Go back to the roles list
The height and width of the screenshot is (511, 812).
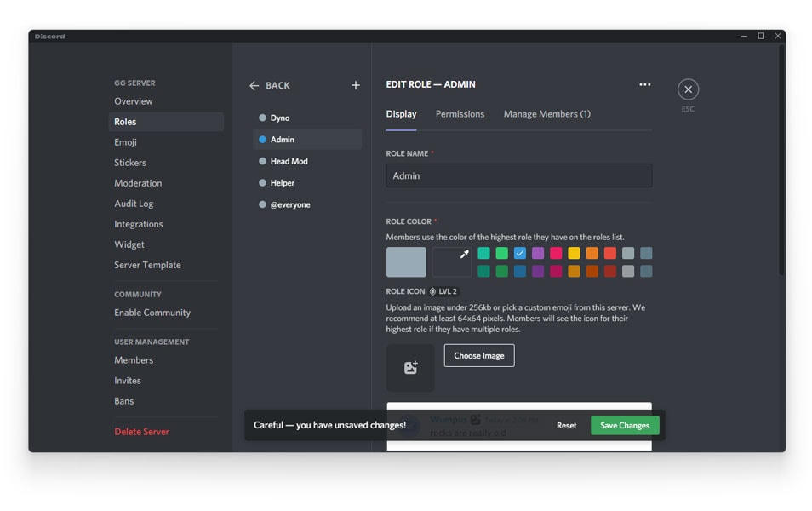[x=270, y=85]
